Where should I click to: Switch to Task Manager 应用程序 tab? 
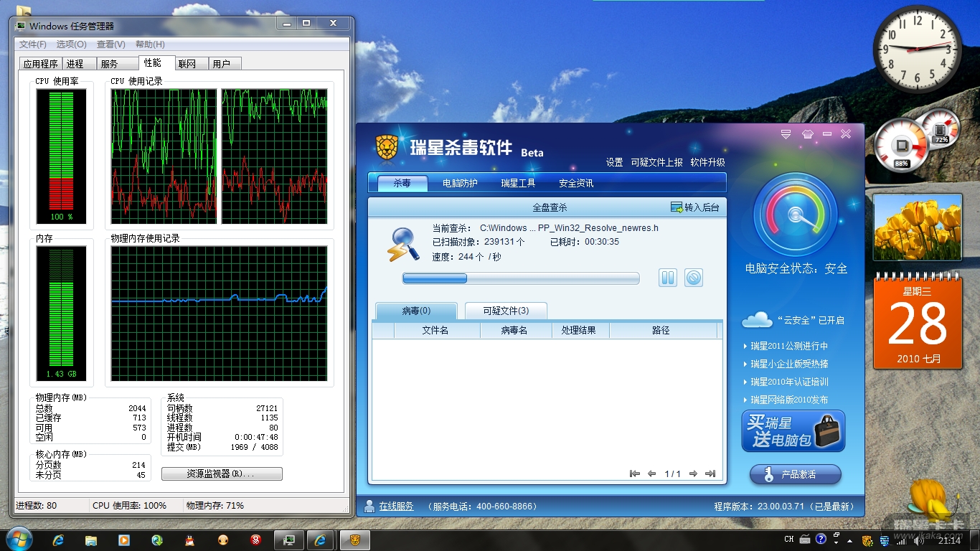[40, 64]
